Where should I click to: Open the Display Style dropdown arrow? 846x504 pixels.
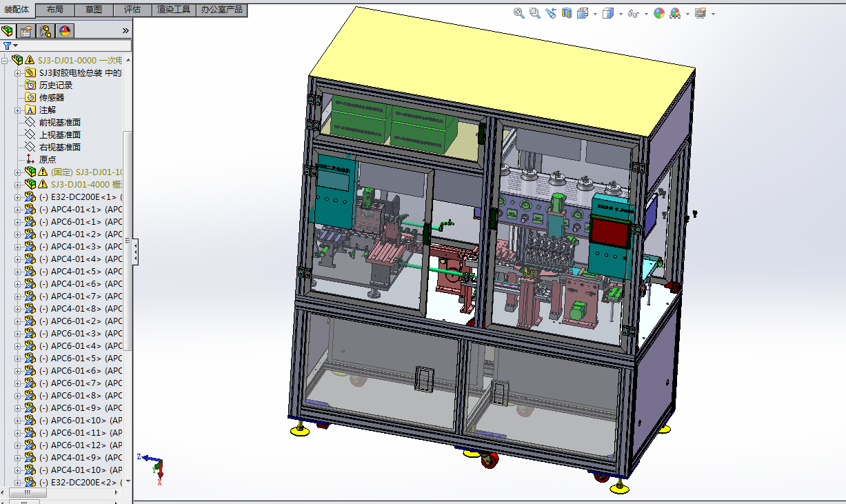pyautogui.click(x=621, y=14)
